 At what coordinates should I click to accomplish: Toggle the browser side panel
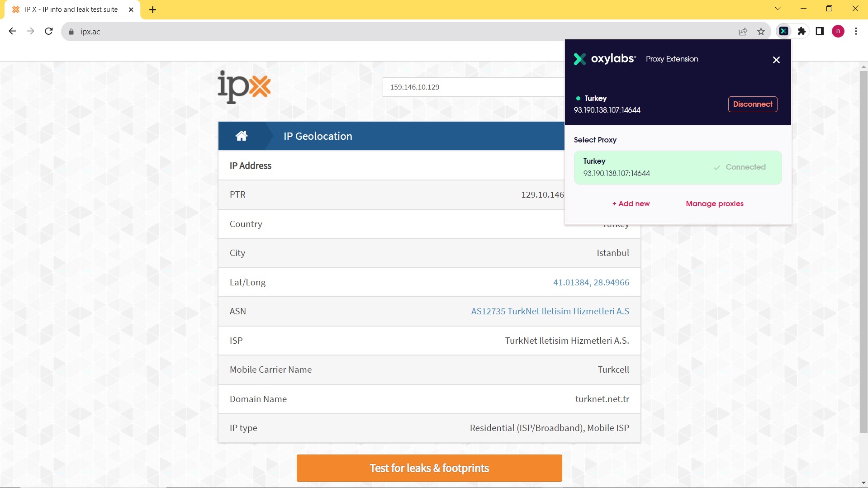point(820,31)
